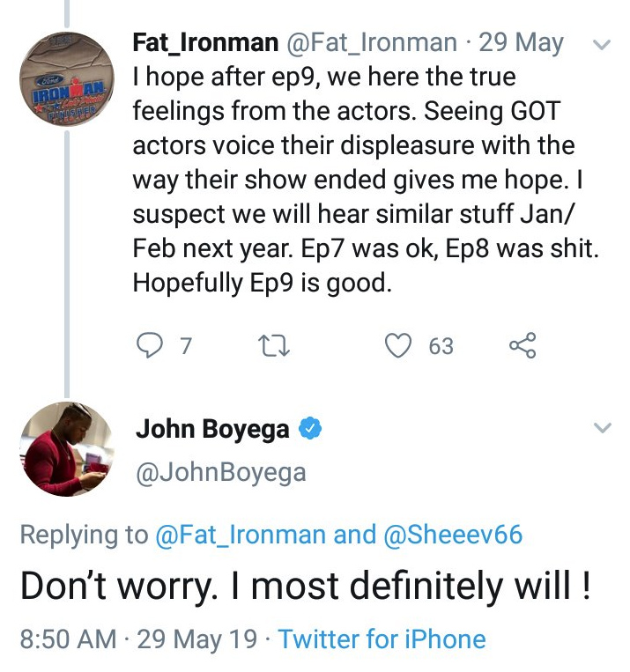Like Fat_Ironman's tweet with heart icon
This screenshot has width=630, height=672.
(x=401, y=346)
